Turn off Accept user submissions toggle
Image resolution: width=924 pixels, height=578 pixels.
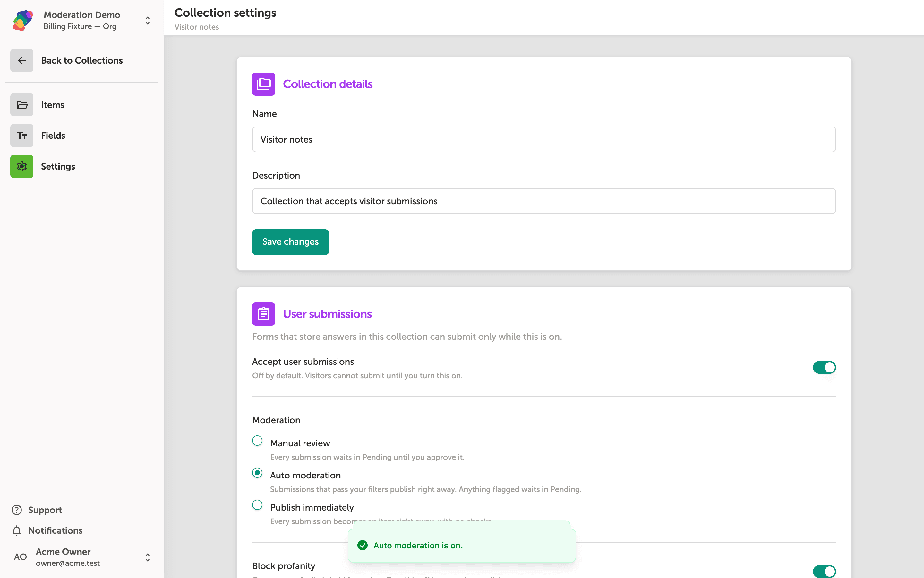coord(824,367)
